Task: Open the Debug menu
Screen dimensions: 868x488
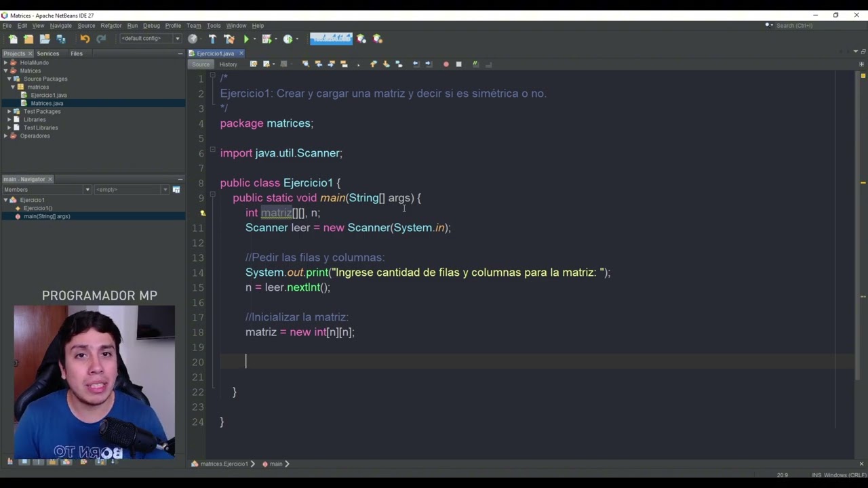Action: tap(151, 26)
